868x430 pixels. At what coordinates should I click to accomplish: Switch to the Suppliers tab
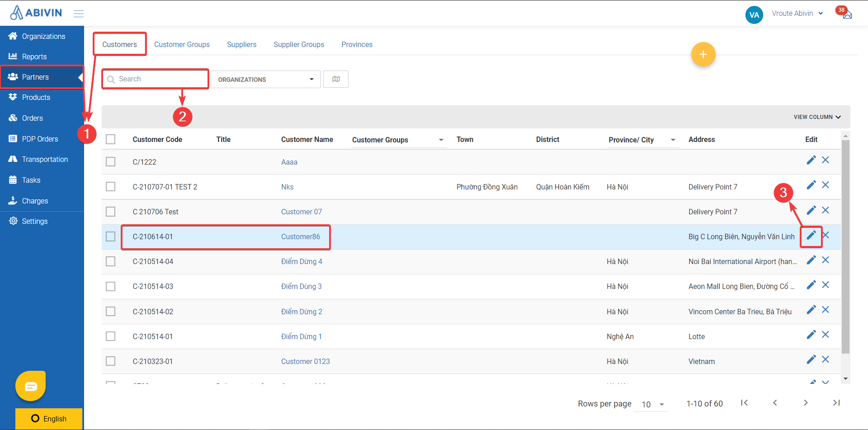point(241,44)
